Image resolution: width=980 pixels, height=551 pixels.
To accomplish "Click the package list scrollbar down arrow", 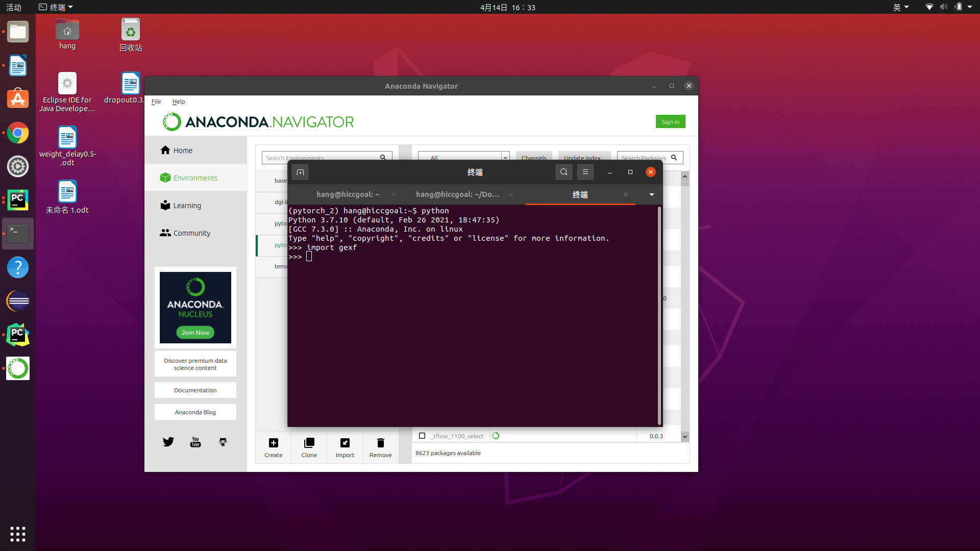I will 685,437.
